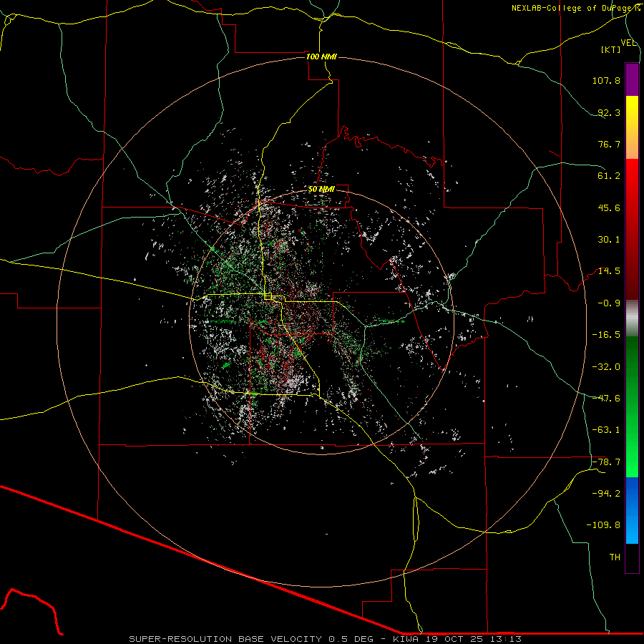The width and height of the screenshot is (644, 644).
Task: Click the '[KT]' units label
Action: click(x=611, y=49)
